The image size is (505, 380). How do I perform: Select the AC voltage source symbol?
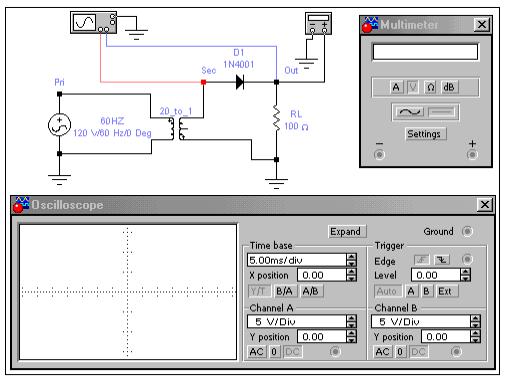coord(59,125)
